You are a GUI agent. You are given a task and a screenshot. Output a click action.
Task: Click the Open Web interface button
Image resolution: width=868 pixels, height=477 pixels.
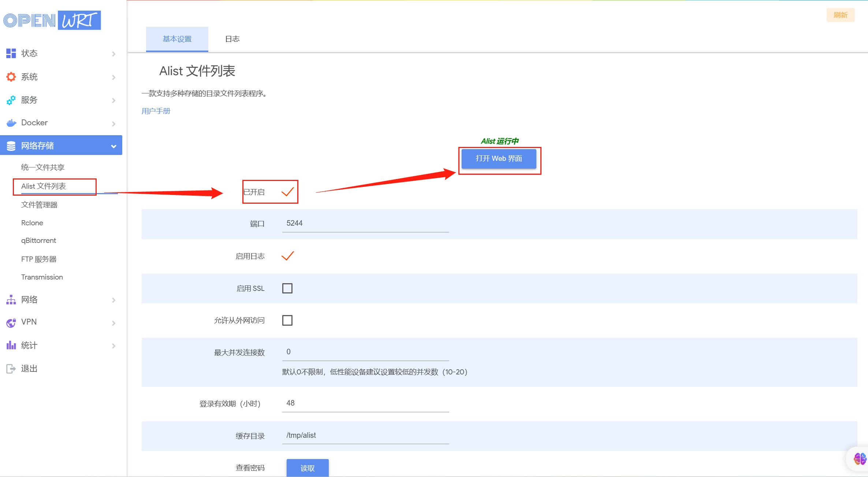[x=499, y=159]
